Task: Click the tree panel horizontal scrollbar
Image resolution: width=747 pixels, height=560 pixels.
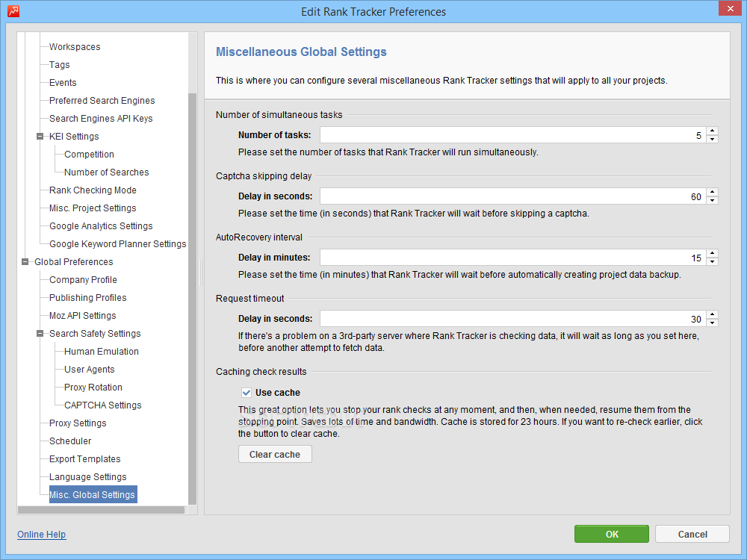Action: pyautogui.click(x=101, y=510)
